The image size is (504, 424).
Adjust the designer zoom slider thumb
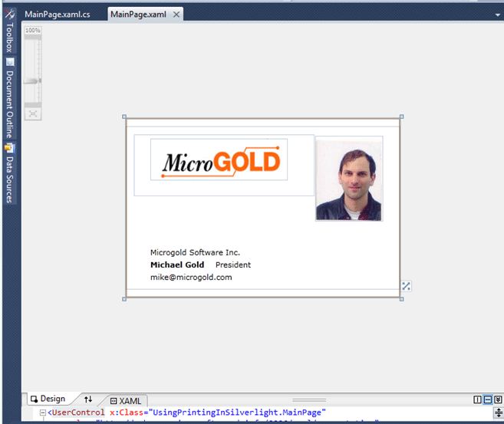[33, 81]
